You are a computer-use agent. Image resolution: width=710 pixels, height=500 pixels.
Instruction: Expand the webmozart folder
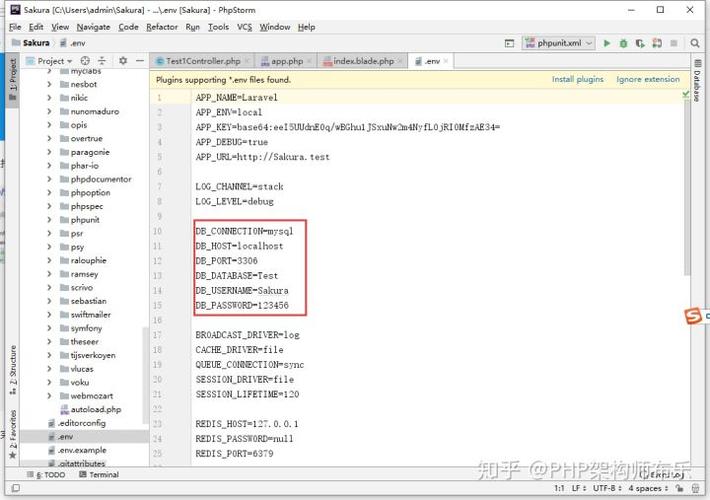point(49,396)
